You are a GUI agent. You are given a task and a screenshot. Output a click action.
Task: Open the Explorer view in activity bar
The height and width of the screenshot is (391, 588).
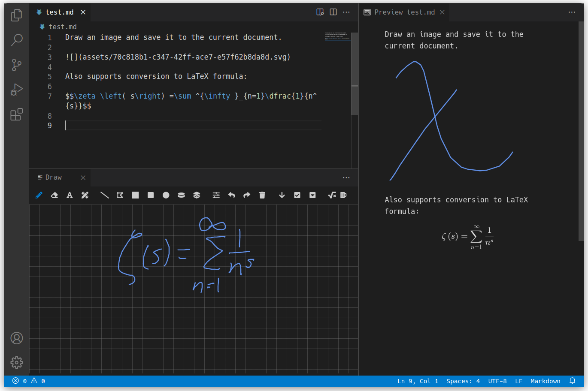click(x=16, y=15)
